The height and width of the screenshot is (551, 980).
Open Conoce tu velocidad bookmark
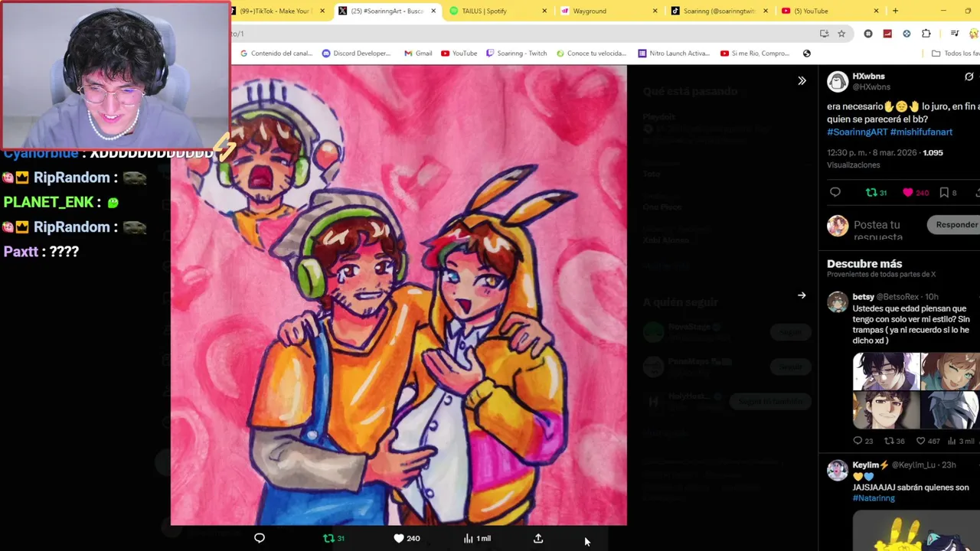coord(591,54)
